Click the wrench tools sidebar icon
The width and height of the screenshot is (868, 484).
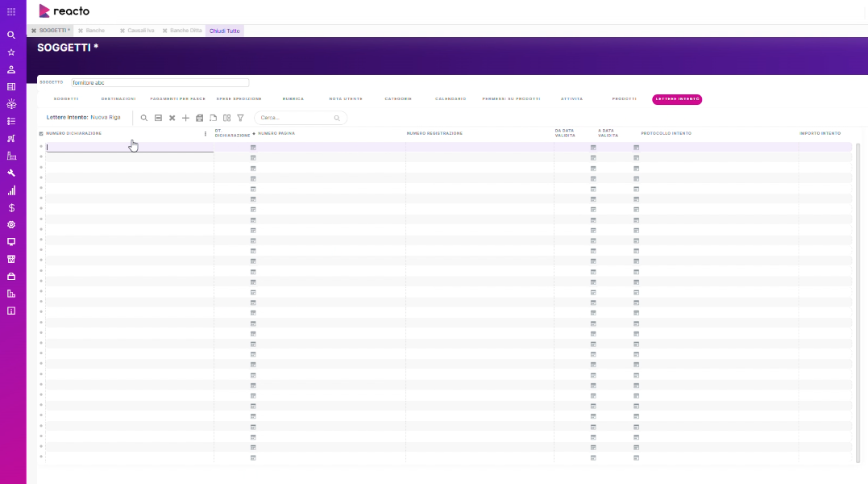click(11, 173)
